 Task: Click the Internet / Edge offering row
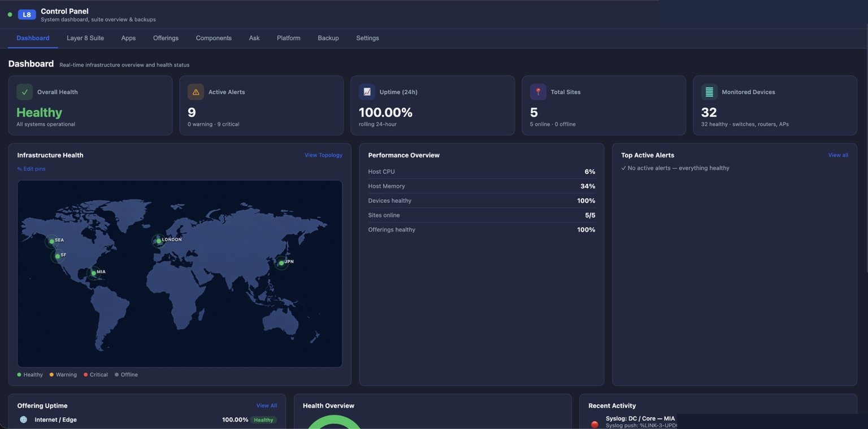click(x=147, y=420)
